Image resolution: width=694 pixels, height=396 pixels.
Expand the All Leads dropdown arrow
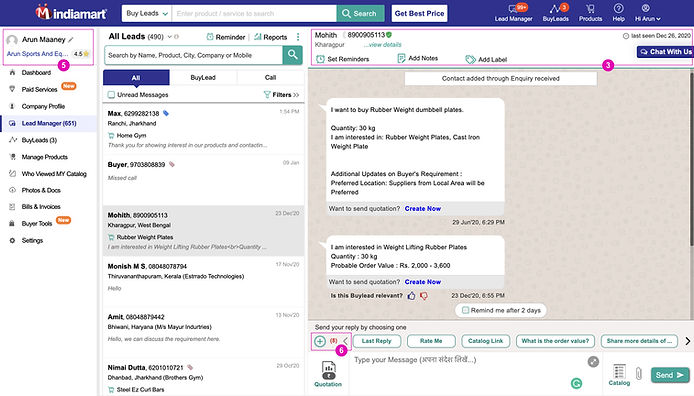169,37
